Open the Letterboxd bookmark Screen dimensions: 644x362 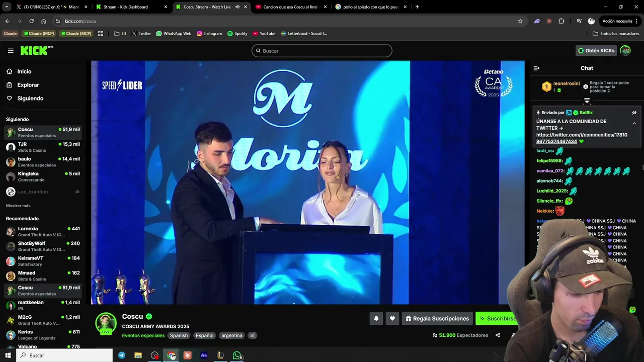point(303,34)
